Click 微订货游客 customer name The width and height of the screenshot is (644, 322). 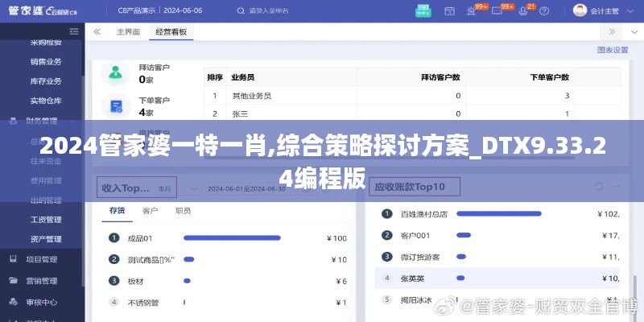coord(420,257)
